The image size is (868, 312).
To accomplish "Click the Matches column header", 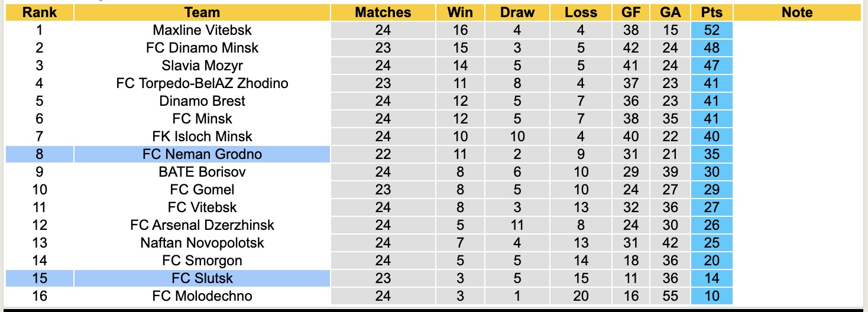I will (x=383, y=12).
